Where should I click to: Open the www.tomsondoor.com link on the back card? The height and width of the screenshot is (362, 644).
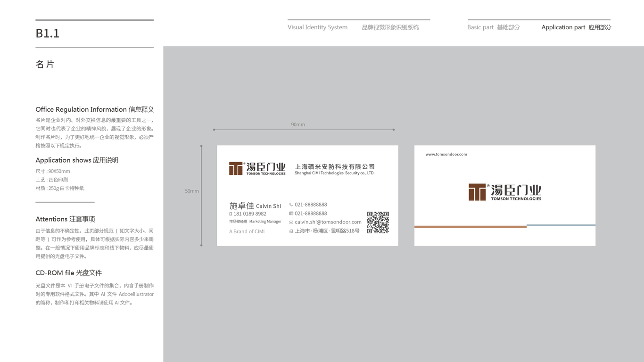click(446, 154)
